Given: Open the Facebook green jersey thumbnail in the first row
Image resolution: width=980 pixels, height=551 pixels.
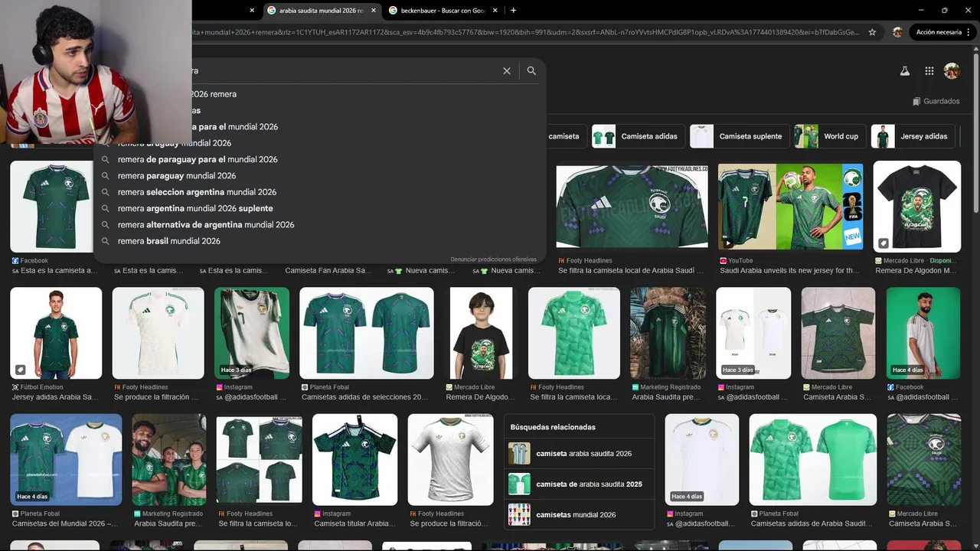Looking at the screenshot, I should click(54, 207).
